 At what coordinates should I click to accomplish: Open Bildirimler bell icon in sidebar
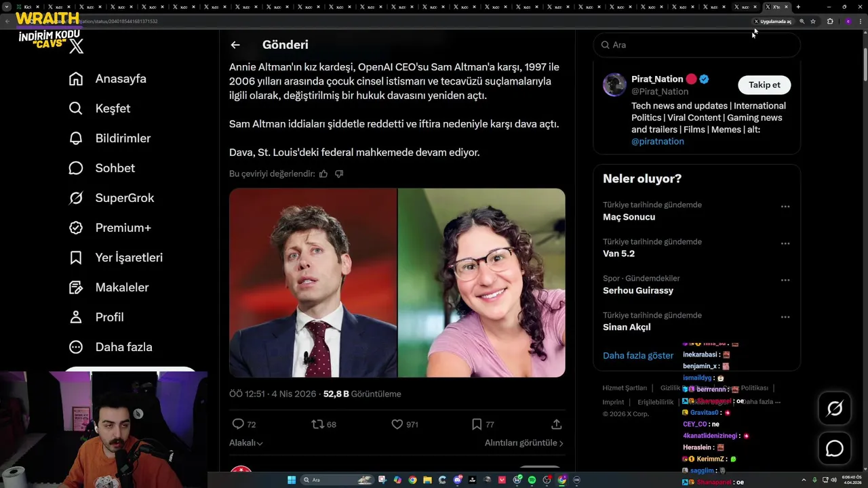[x=76, y=138]
